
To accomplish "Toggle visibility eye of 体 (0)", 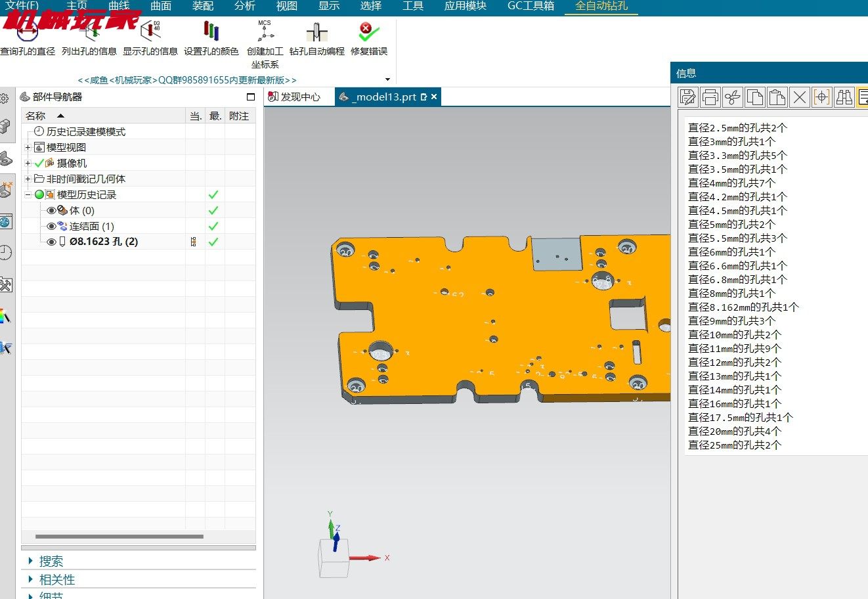I will coord(52,210).
